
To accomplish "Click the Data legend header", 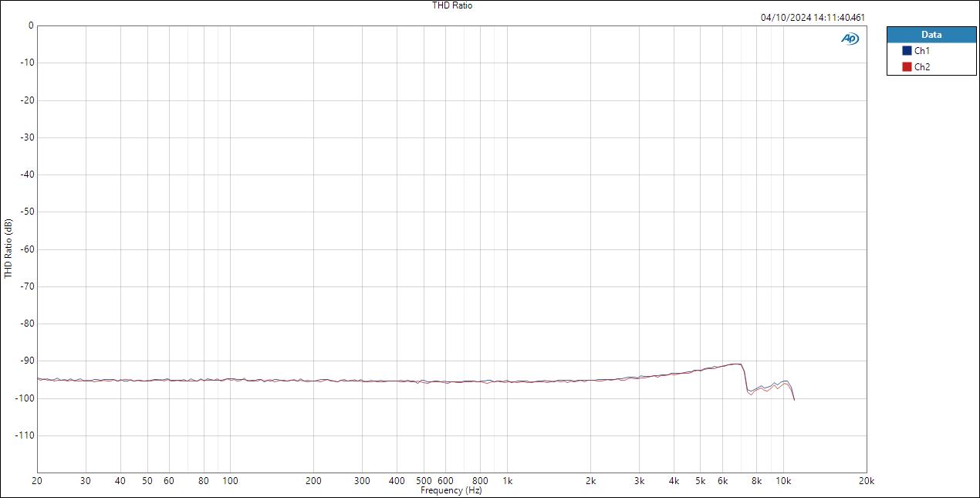I will 931,35.
